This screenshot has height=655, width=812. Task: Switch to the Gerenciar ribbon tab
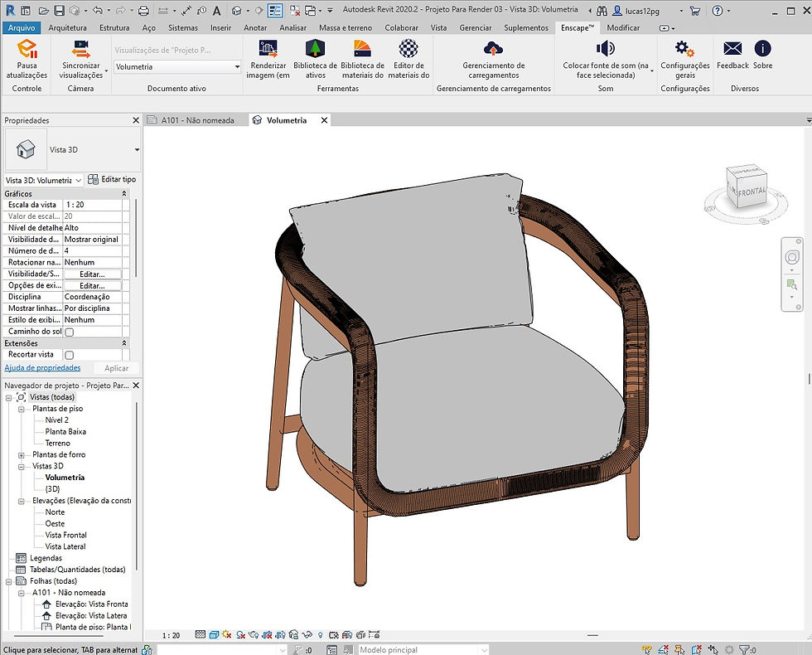[x=475, y=28]
